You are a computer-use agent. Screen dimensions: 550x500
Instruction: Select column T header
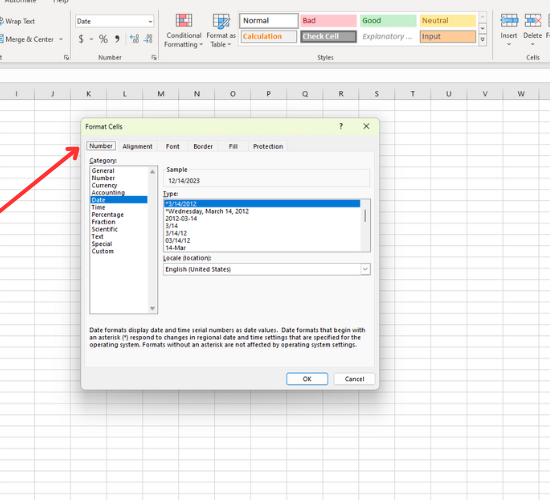coord(412,94)
